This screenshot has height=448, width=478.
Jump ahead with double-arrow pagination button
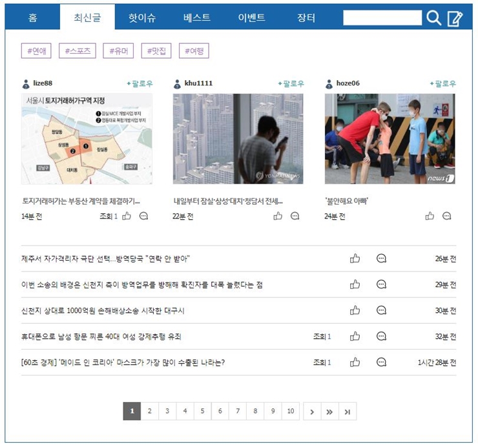point(329,411)
